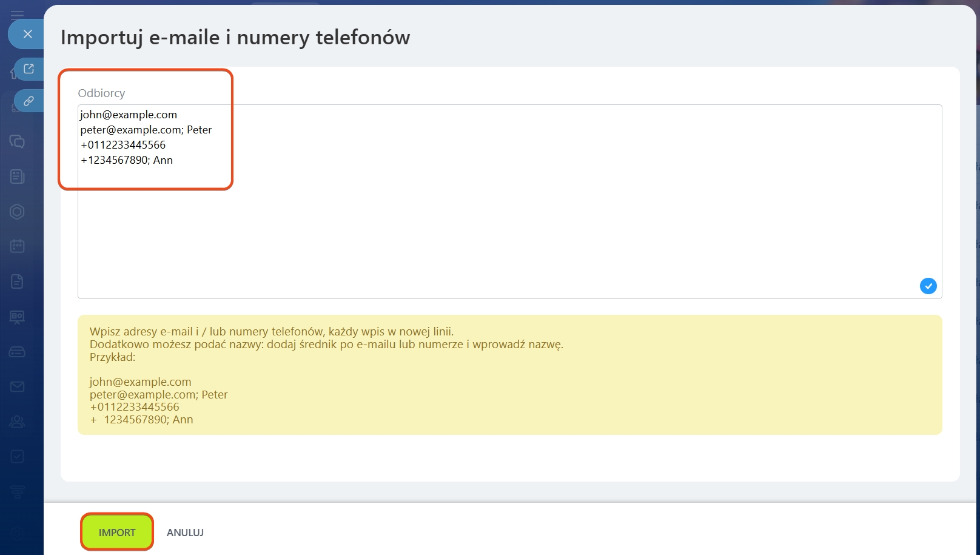Image resolution: width=980 pixels, height=555 pixels.
Task: Click "+0112233445566" in the recipients box
Action: [x=123, y=145]
